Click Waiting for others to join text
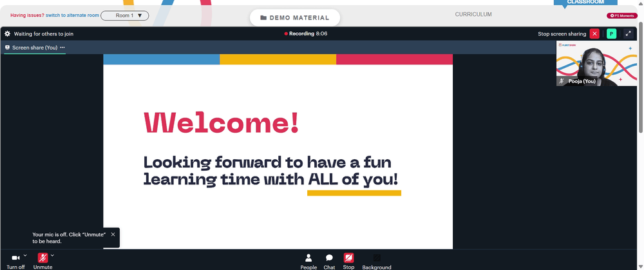644x270 pixels. (44, 34)
